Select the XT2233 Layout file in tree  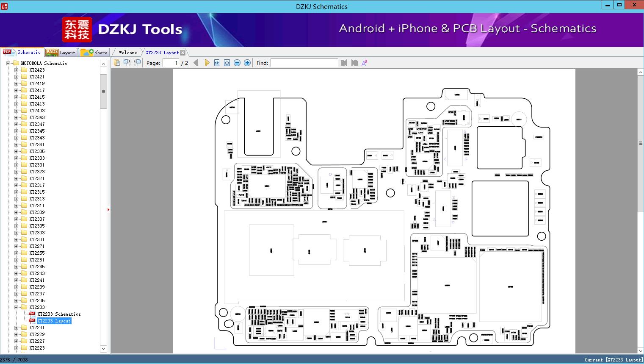tap(54, 321)
